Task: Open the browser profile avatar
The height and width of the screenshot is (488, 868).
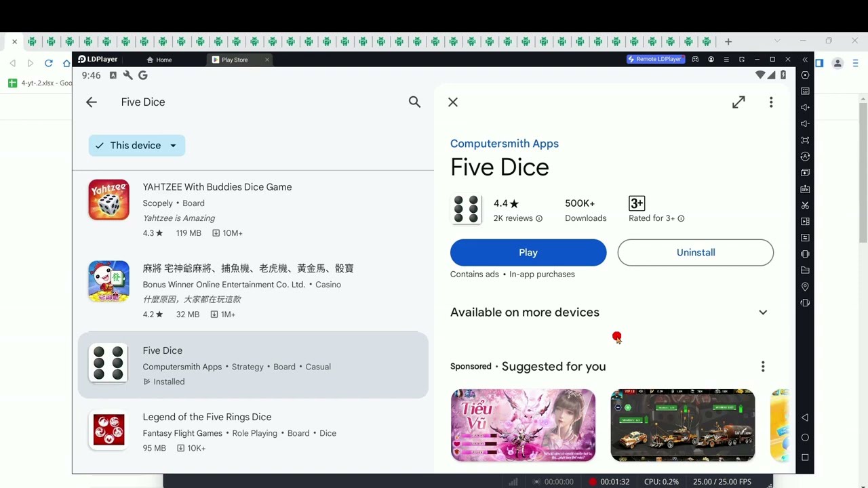Action: click(837, 63)
